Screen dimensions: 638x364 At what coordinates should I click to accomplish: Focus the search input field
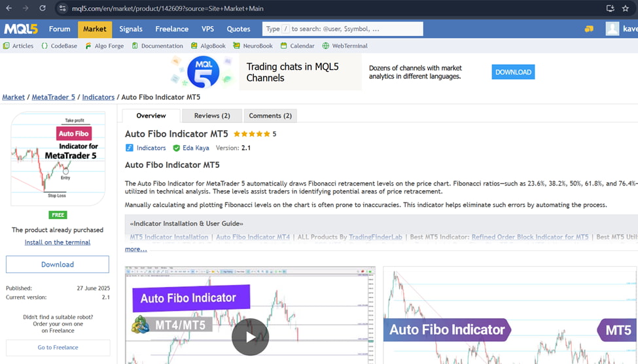coord(343,29)
